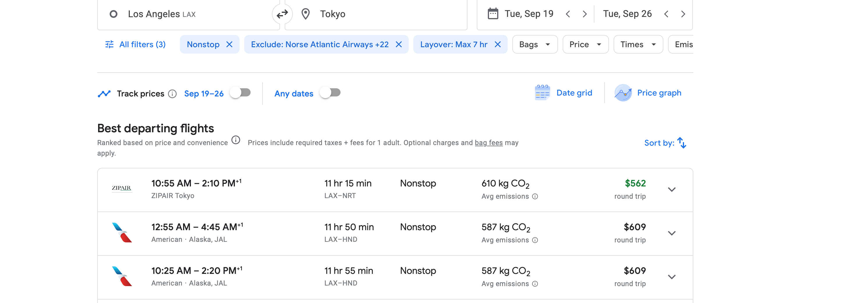This screenshot has height=303, width=868.
Task: Click info icon beside ranking explanation
Action: [x=236, y=140]
